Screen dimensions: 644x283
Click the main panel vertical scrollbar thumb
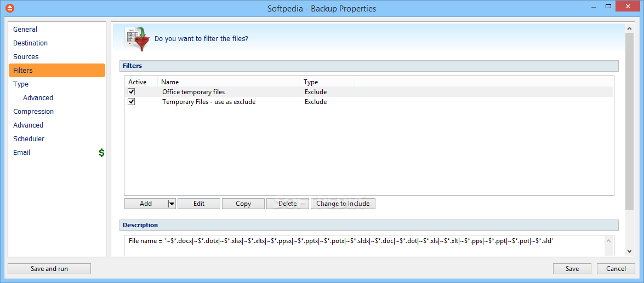click(x=629, y=122)
